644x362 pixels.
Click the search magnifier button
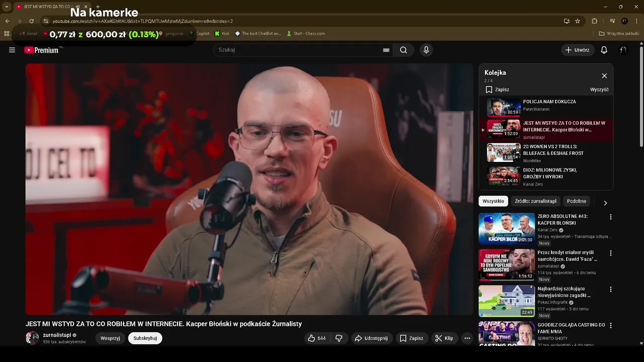point(404,50)
